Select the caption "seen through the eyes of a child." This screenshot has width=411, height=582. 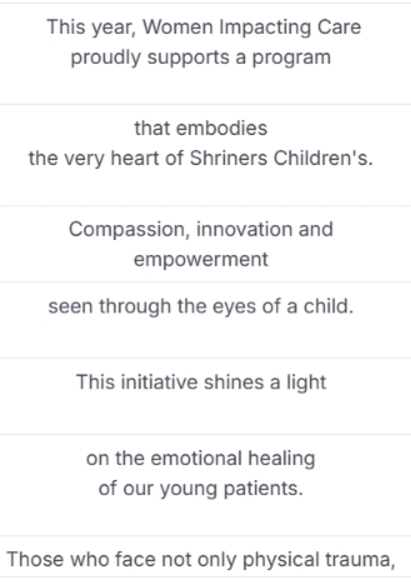tap(201, 307)
